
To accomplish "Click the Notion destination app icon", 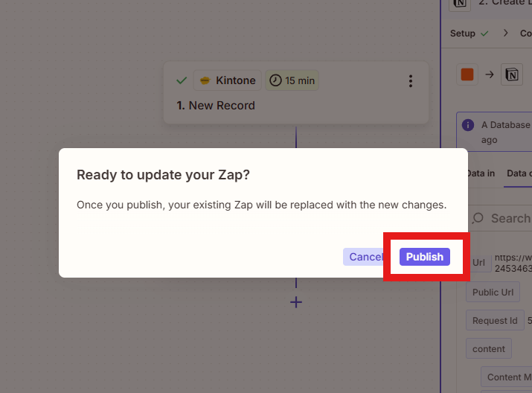I will pos(512,74).
